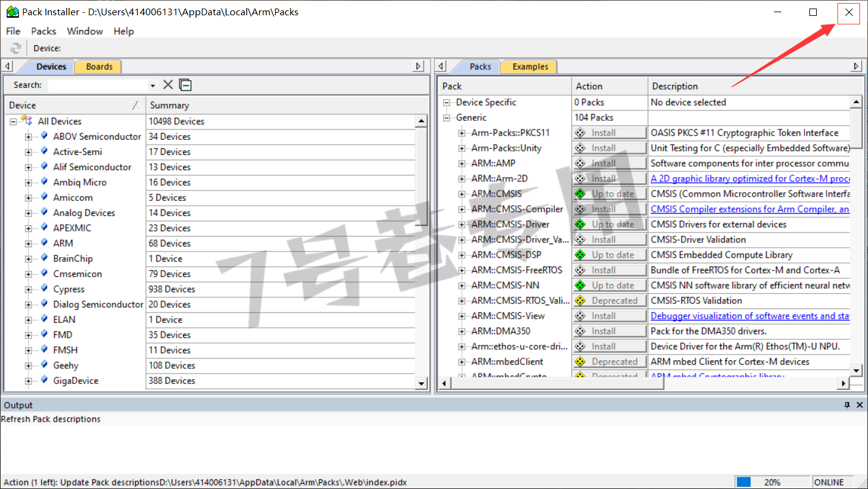The height and width of the screenshot is (489, 868).
Task: Click the Action column header
Action: pos(609,86)
